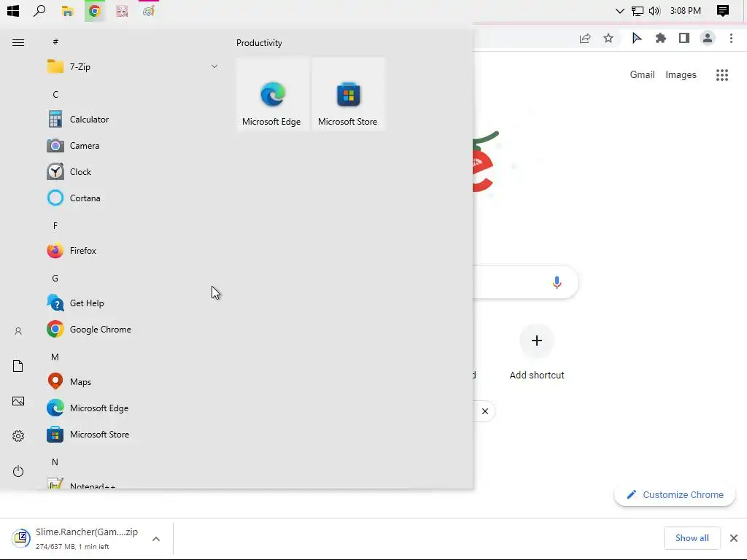747x560 pixels.
Task: Toggle the Chrome side panel
Action: pos(684,38)
